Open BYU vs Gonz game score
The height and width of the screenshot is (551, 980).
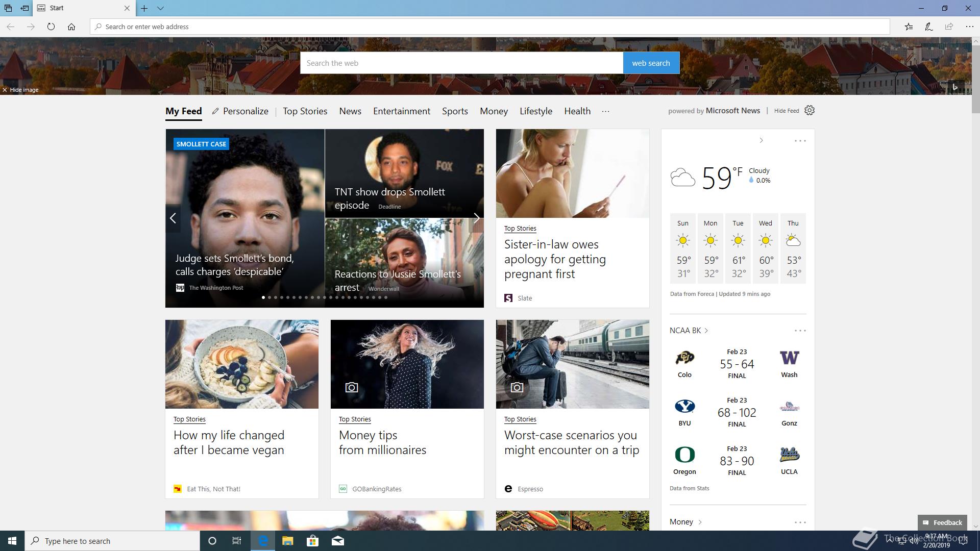[737, 412]
